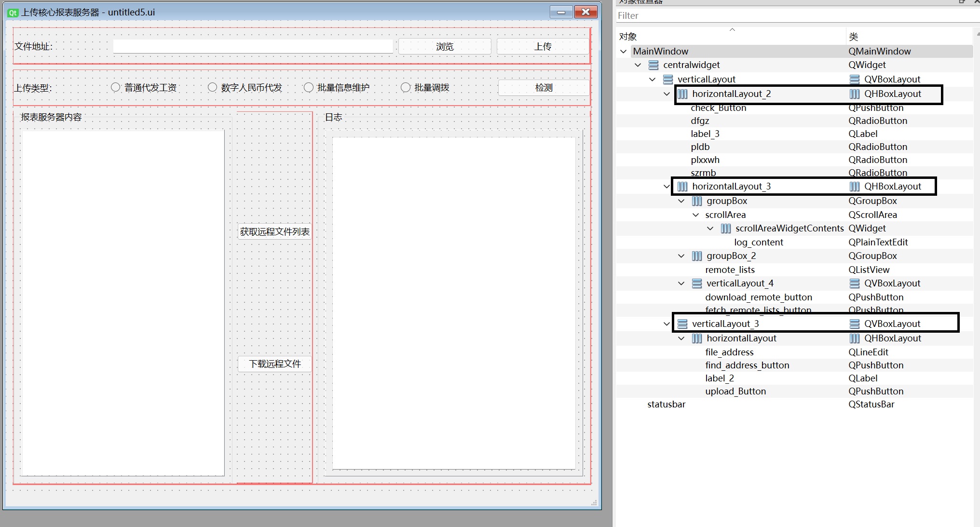Select the dfgz row in object tree
The width and height of the screenshot is (980, 527).
(x=794, y=121)
